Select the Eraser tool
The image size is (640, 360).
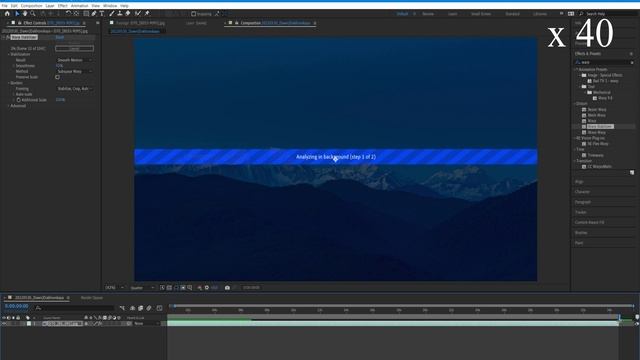coord(127,13)
